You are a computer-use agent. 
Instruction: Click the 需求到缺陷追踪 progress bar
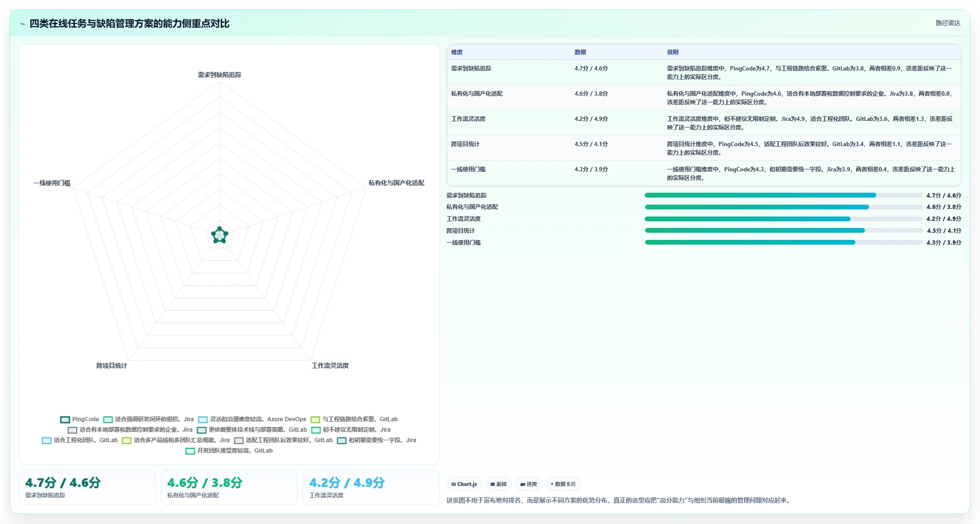pos(784,195)
